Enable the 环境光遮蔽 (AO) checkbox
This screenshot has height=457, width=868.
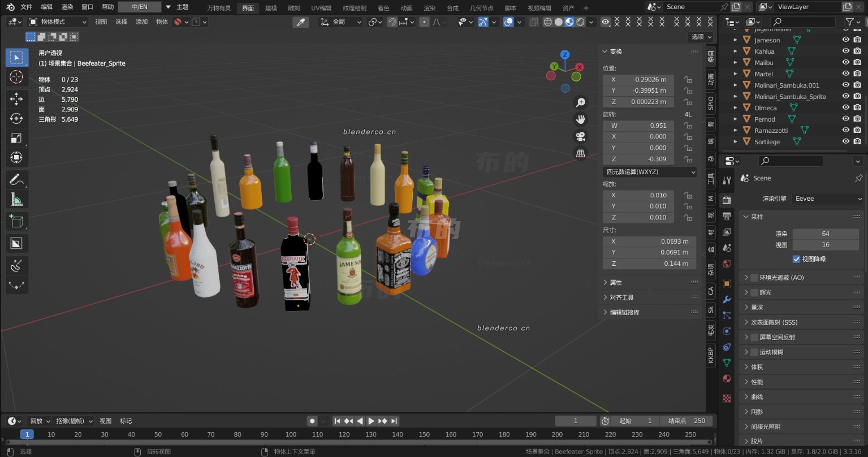pyautogui.click(x=754, y=278)
